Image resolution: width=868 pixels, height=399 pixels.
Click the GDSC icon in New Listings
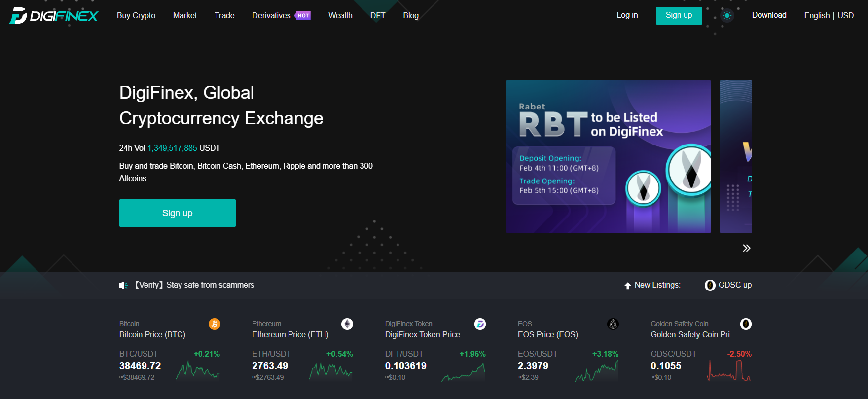point(710,285)
